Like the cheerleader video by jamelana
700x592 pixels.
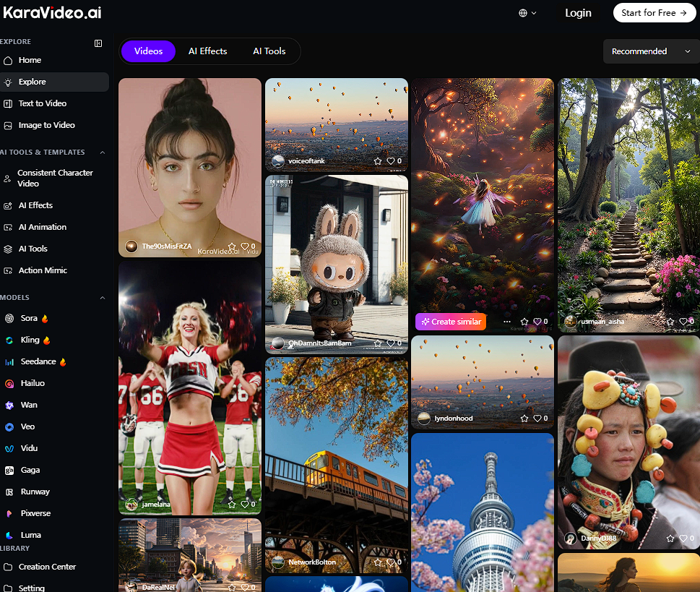(245, 504)
